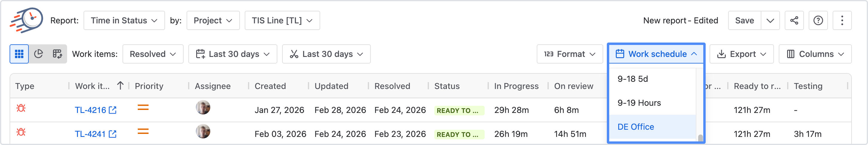Select the grid table view
Screen dimensions: 868x145
coord(19,54)
